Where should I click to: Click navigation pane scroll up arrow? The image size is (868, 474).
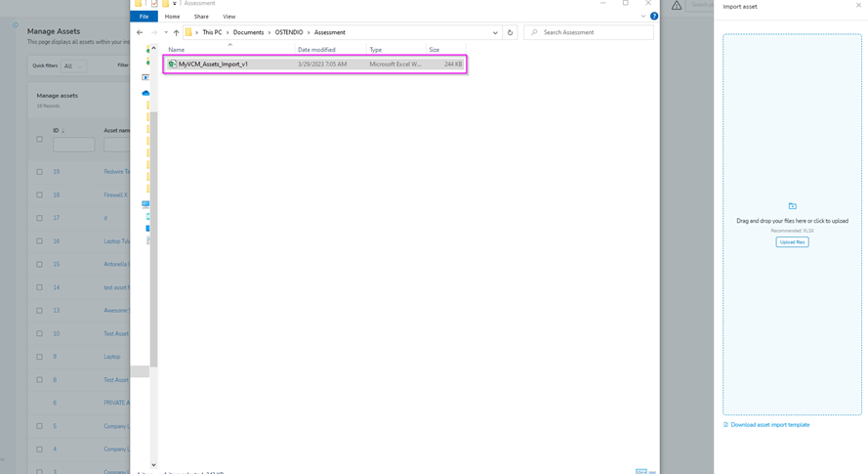(x=153, y=49)
